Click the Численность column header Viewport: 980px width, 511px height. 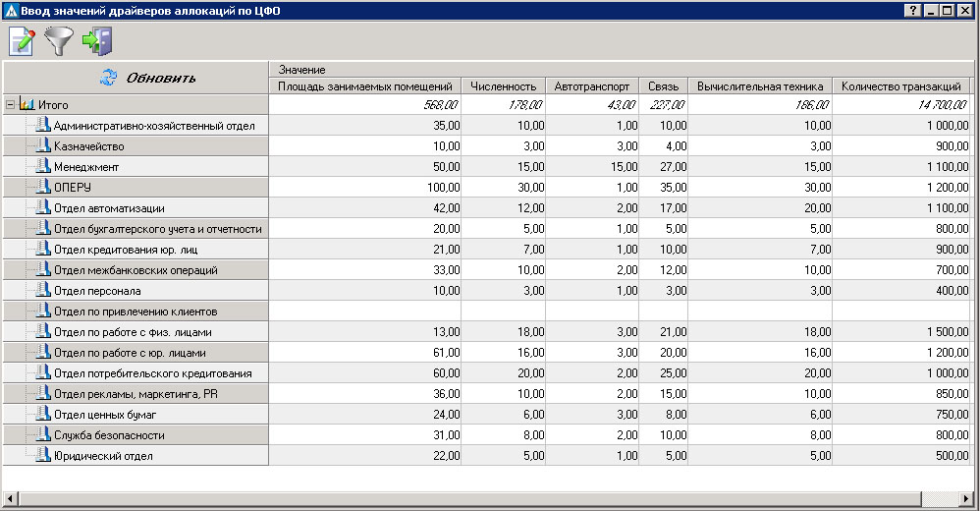coord(503,86)
